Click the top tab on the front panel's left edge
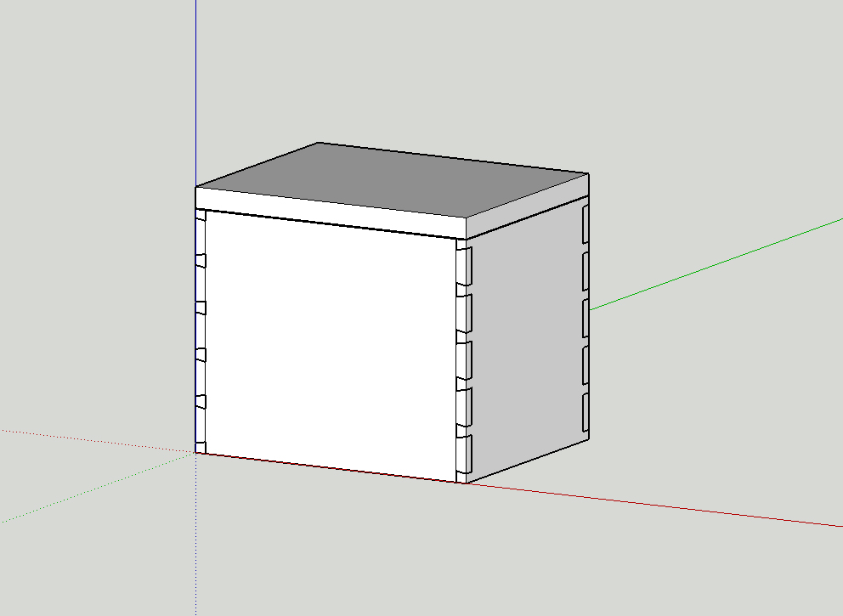 tap(201, 217)
